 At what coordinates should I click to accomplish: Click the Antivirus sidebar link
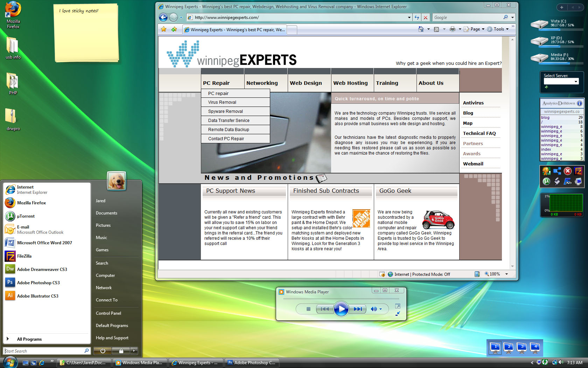tap(473, 103)
